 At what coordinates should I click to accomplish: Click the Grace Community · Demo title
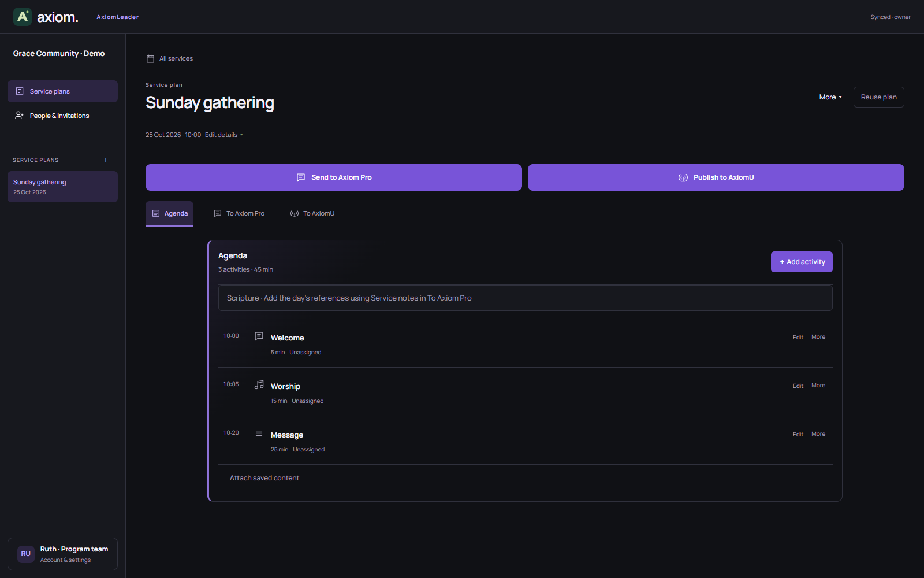(x=59, y=53)
